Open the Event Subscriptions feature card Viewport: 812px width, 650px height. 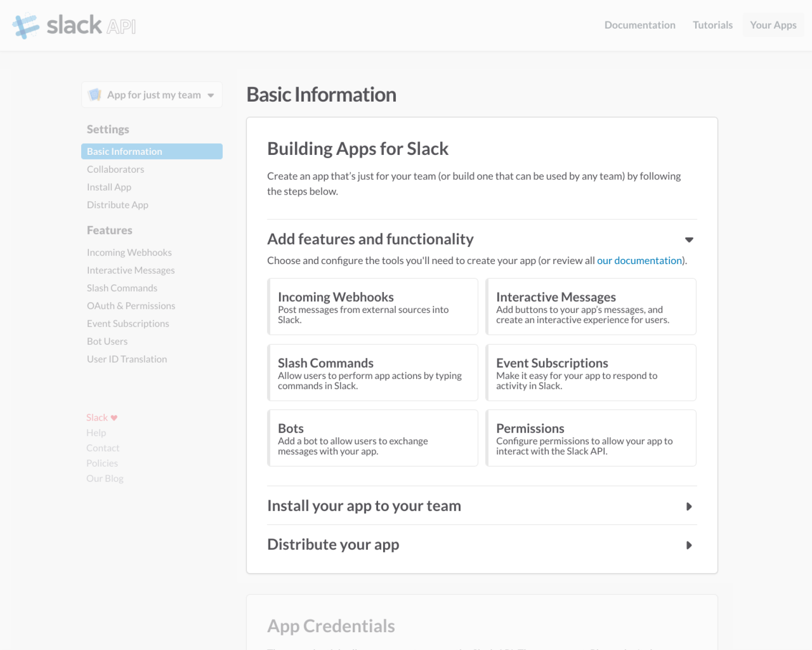(591, 372)
